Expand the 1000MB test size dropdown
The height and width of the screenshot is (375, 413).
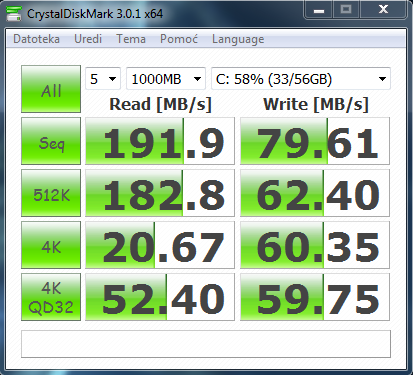coord(166,79)
